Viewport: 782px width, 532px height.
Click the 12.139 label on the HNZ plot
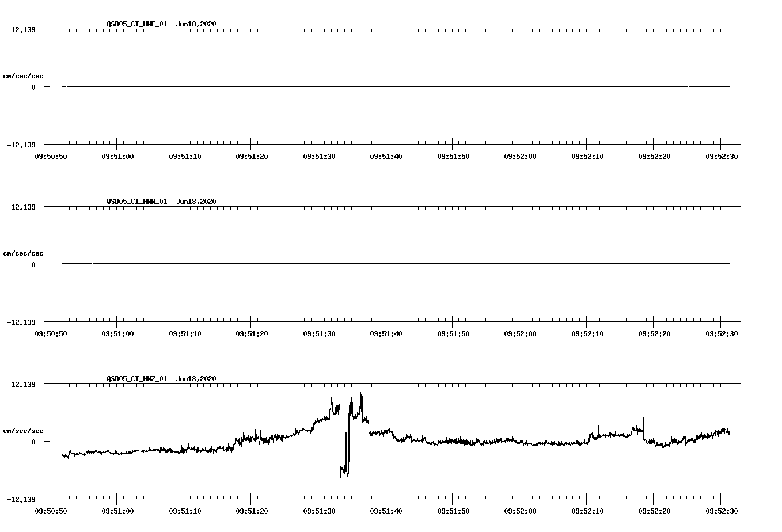[x=24, y=384]
